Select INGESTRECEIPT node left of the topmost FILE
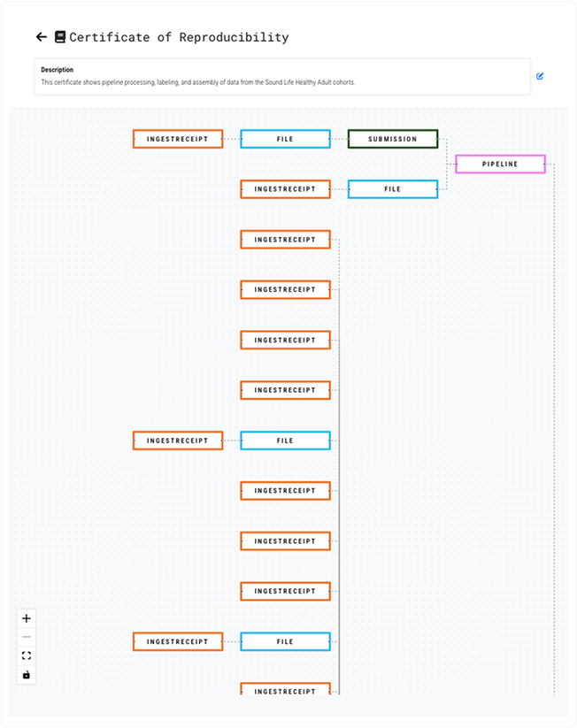577x728 pixels. pyautogui.click(x=177, y=139)
